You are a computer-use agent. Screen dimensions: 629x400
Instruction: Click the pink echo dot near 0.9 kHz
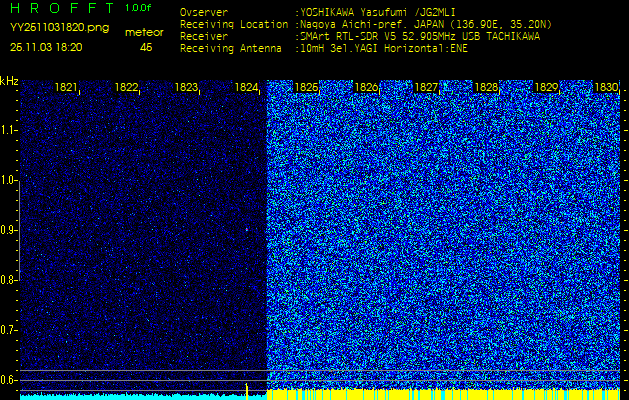(246, 230)
